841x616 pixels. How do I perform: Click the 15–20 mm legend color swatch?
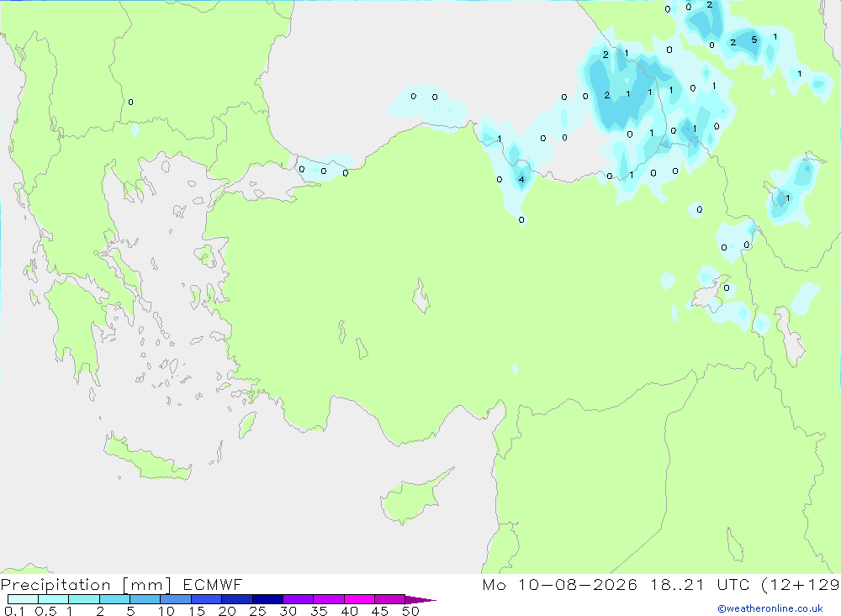click(207, 599)
